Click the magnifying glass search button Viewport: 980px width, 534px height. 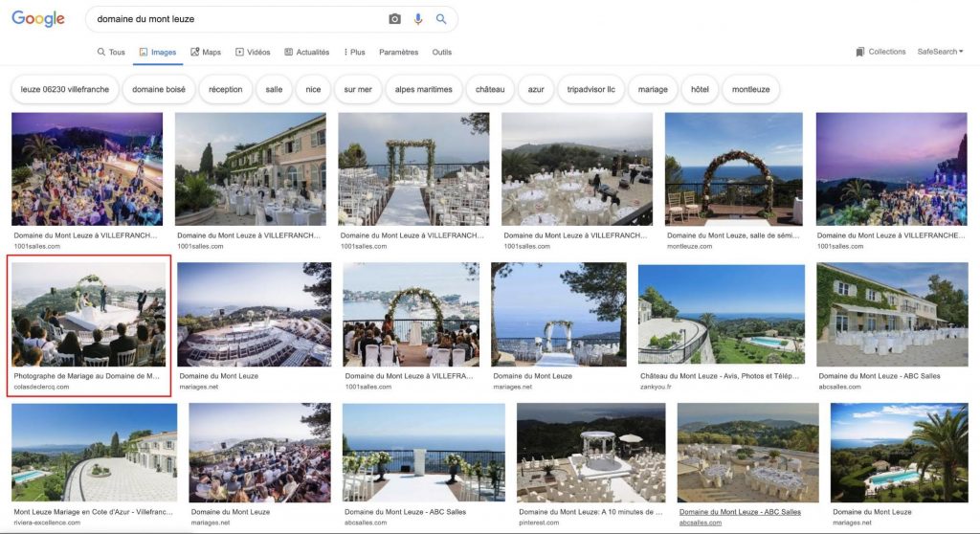tap(441, 19)
